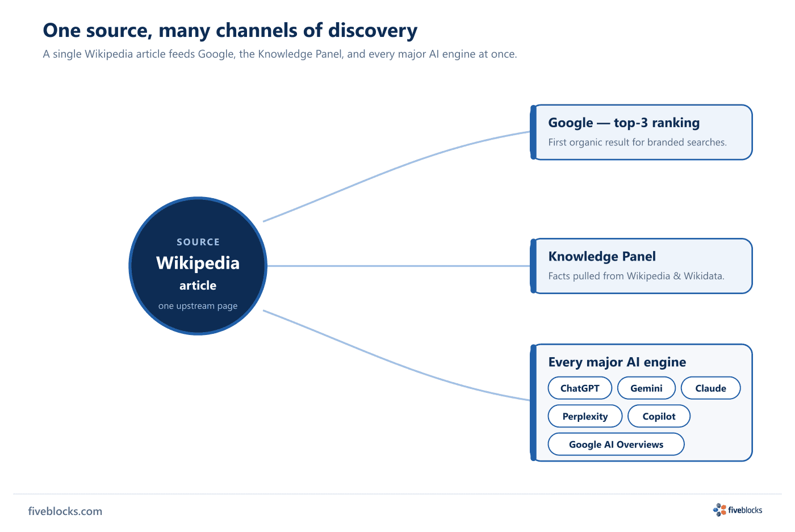
Task: Click the 'Facts pulled from Wikipedia & Wikidata' text
Action: (x=636, y=277)
